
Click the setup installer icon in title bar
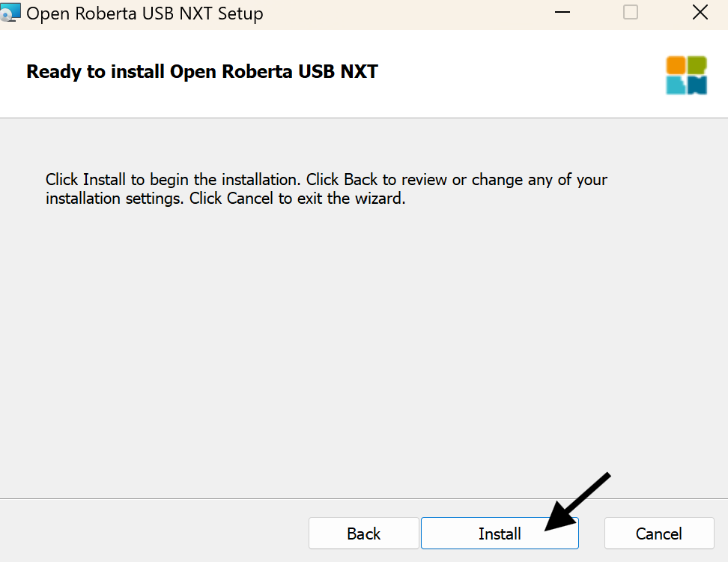tap(10, 13)
